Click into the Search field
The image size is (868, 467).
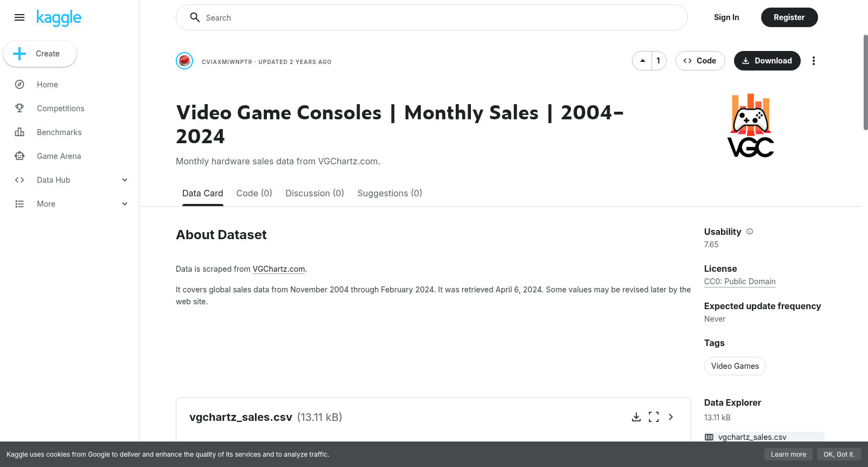(x=432, y=17)
